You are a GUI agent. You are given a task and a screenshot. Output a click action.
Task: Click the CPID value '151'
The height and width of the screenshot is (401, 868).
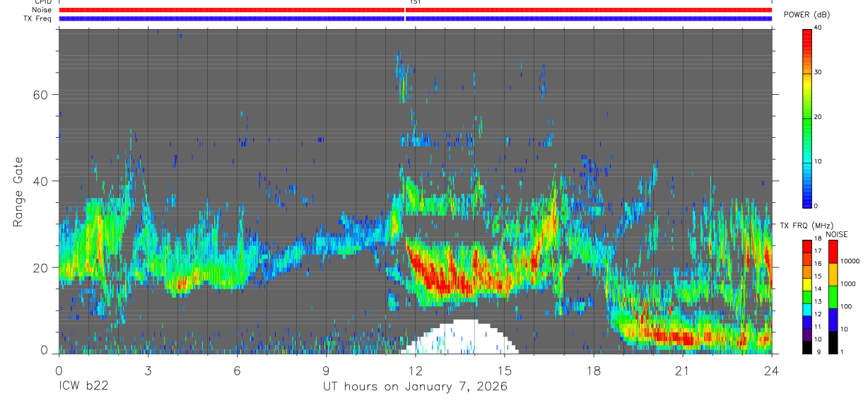click(416, 2)
